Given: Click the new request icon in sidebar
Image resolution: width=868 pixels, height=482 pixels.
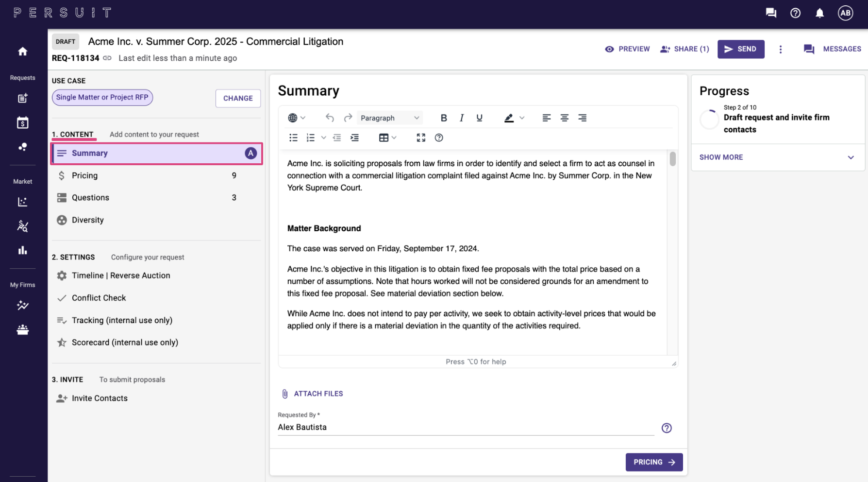Looking at the screenshot, I should (22, 98).
